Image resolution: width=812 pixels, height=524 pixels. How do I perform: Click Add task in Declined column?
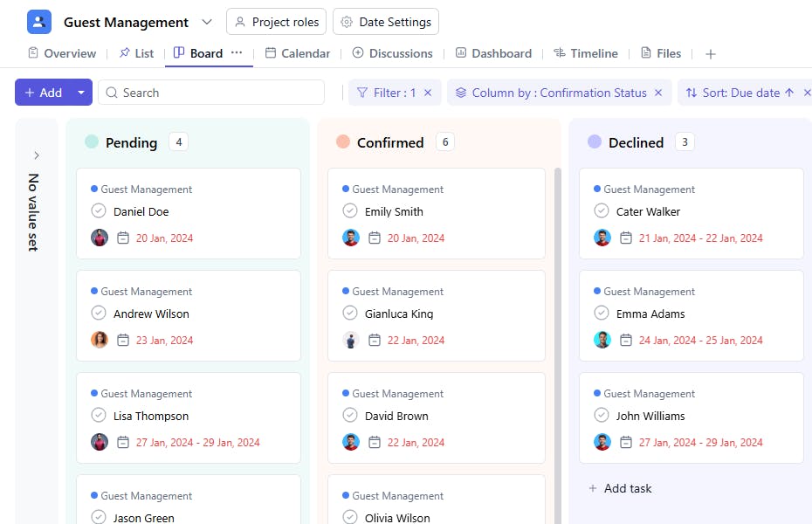(x=620, y=488)
